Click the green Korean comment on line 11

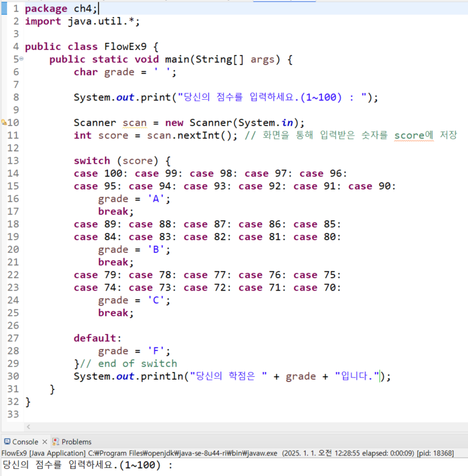[x=351, y=135]
